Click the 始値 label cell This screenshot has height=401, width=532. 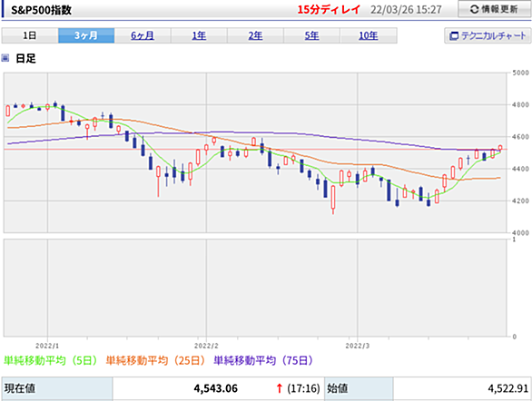pyautogui.click(x=359, y=388)
